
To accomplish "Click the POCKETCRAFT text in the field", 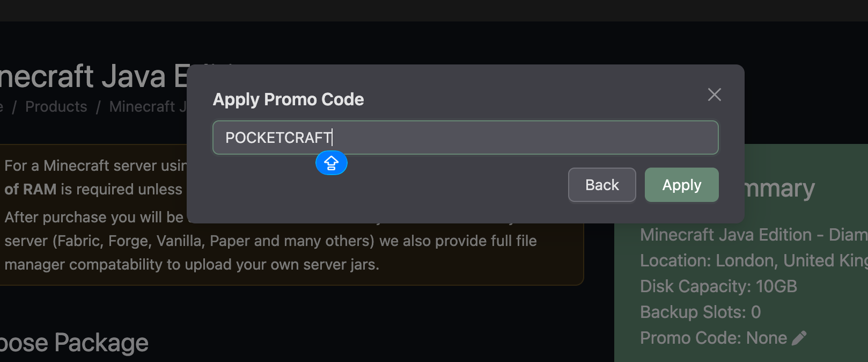I will 277,137.
